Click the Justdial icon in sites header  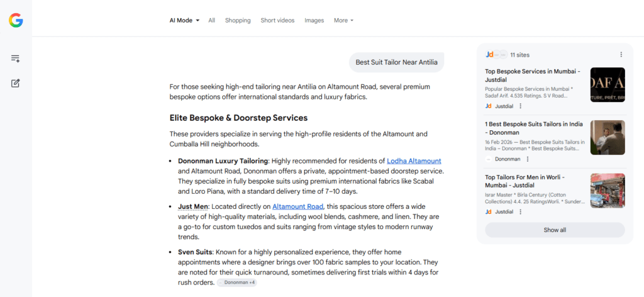pos(489,55)
